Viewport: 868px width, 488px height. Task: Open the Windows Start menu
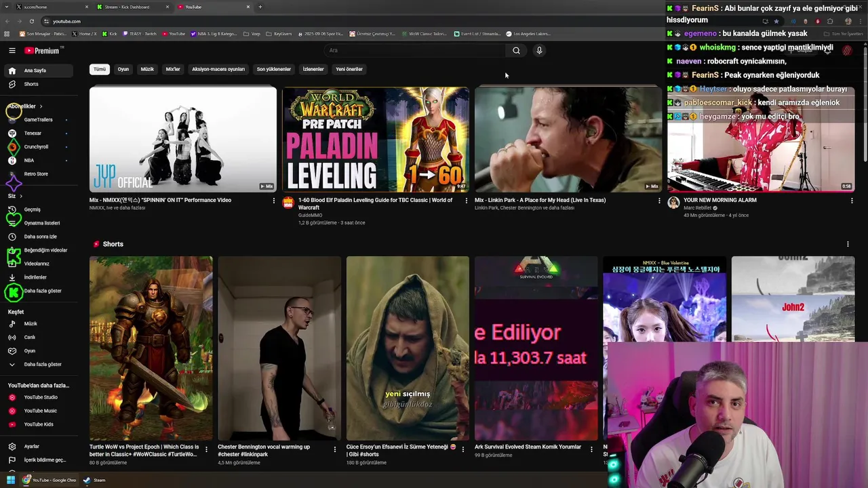11,480
